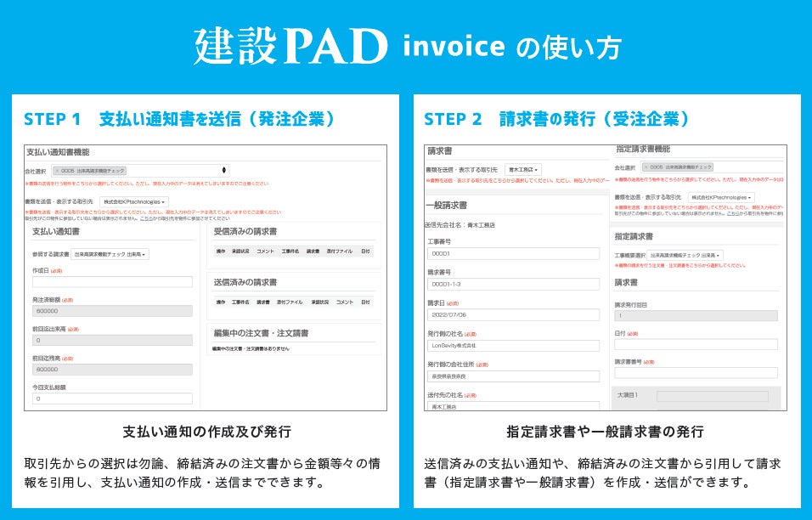Select the 指定請求書機能 heading

pyautogui.click(x=643, y=150)
